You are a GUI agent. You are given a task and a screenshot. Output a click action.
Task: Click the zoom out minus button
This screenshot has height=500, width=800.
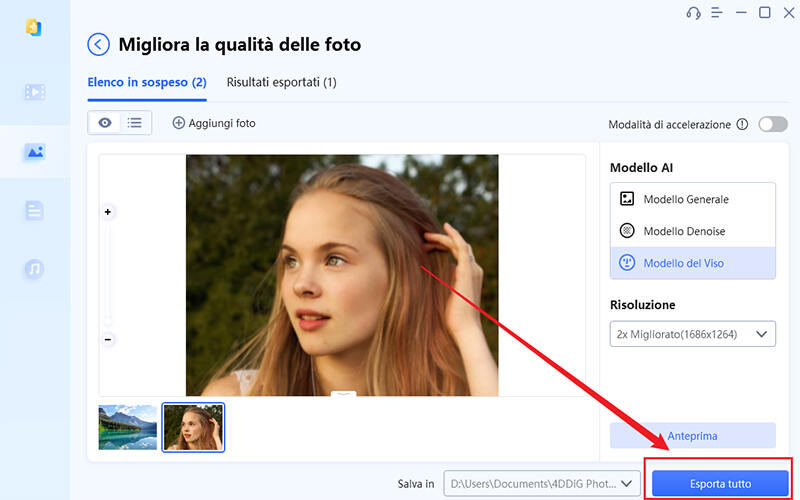(x=108, y=339)
